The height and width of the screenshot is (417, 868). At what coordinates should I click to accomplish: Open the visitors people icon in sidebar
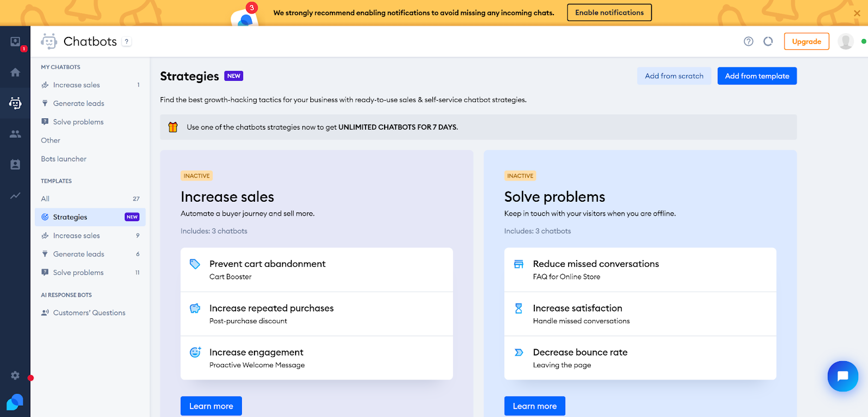point(15,134)
